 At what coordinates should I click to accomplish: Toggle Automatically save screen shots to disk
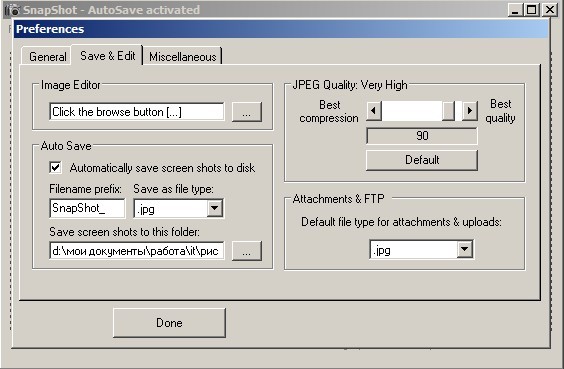point(55,168)
